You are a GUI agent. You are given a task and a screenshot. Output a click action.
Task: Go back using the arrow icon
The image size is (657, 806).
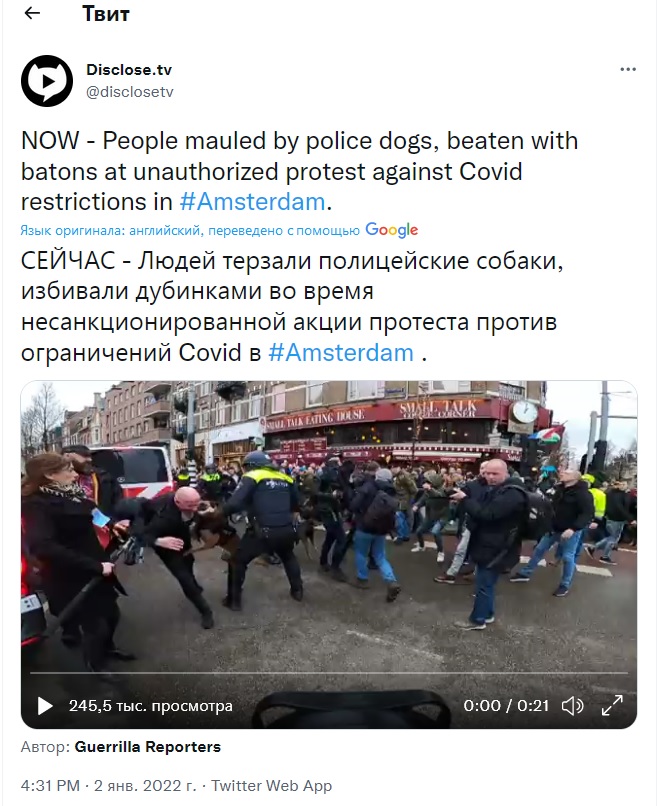click(32, 13)
